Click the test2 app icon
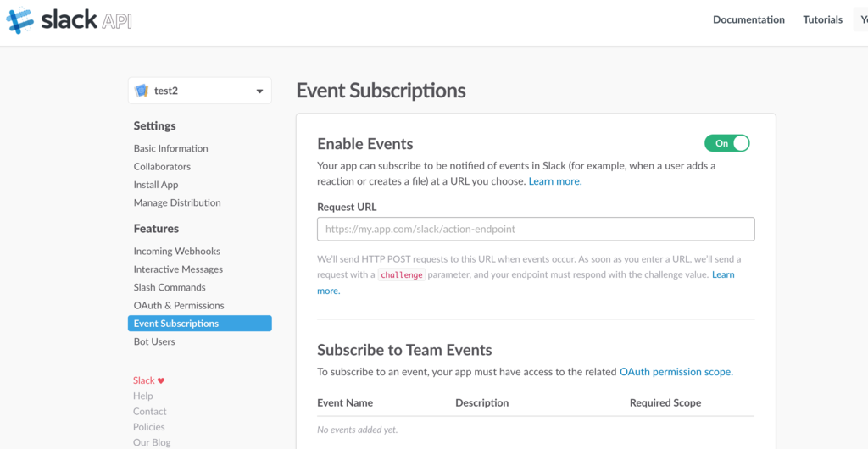The image size is (868, 449). tap(142, 91)
